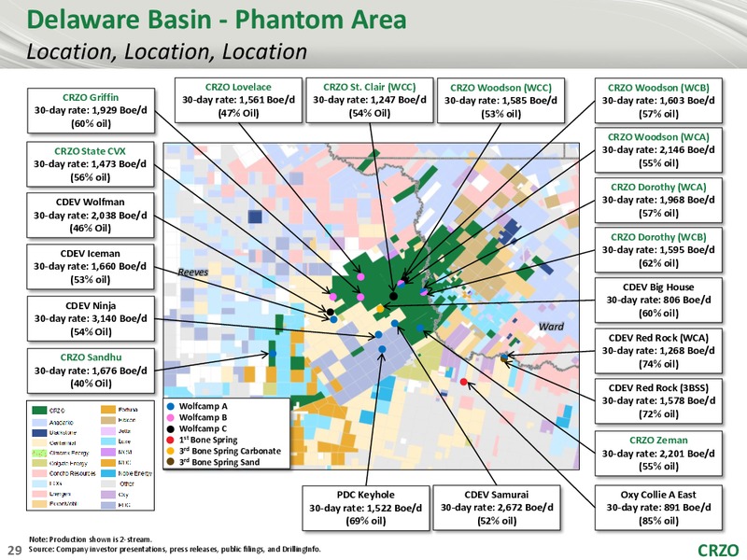Screen dimensions: 747x560
Task: Click the 'Noble Energy' legend label
Action: click(134, 473)
